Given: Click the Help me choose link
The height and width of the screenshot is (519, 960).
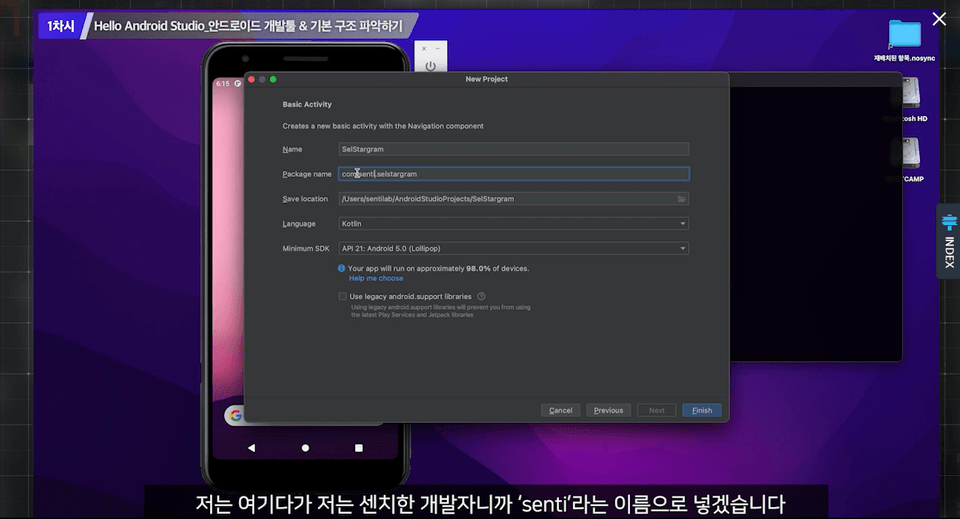Looking at the screenshot, I should coord(376,278).
